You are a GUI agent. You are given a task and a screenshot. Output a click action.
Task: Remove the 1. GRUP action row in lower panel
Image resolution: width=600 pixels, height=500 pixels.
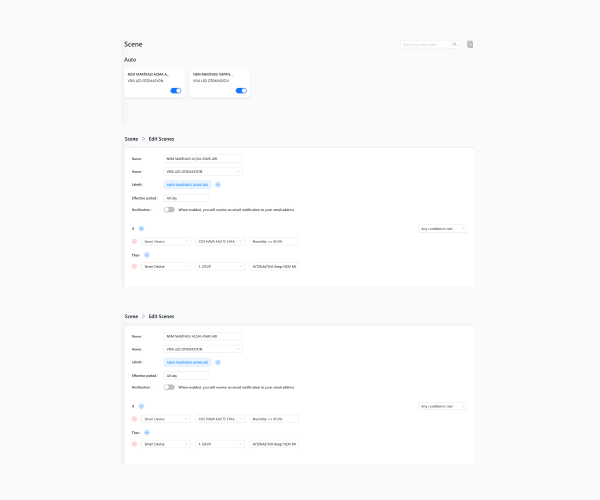pos(134,444)
